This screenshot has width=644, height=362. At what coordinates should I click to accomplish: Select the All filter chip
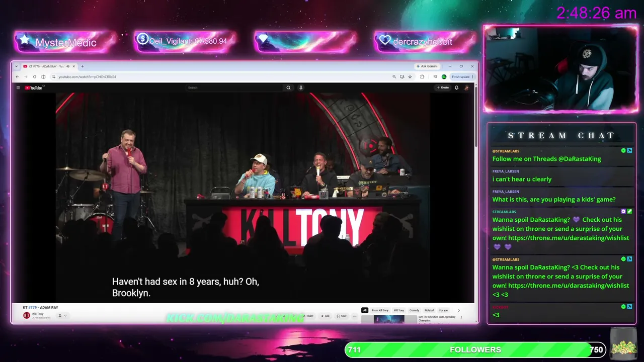coord(365,310)
